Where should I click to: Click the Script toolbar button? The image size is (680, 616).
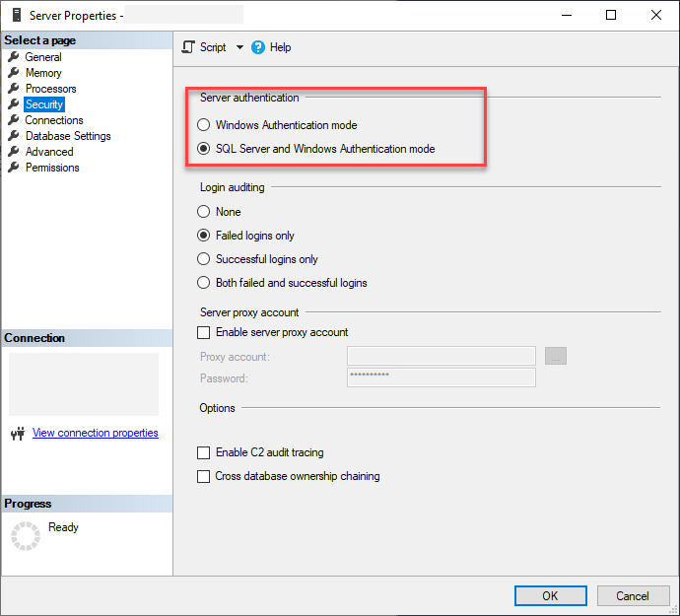[x=204, y=47]
